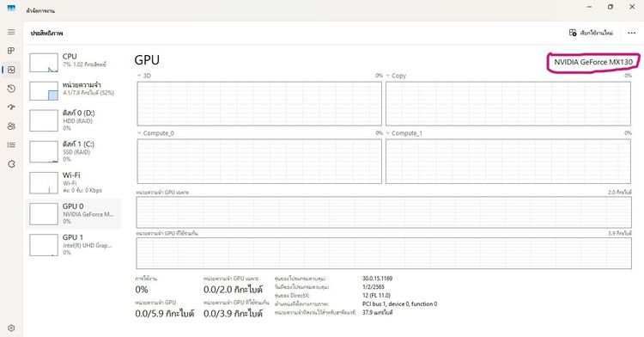Click the Copy engine graph
The width and height of the screenshot is (644, 337).
[x=508, y=103]
